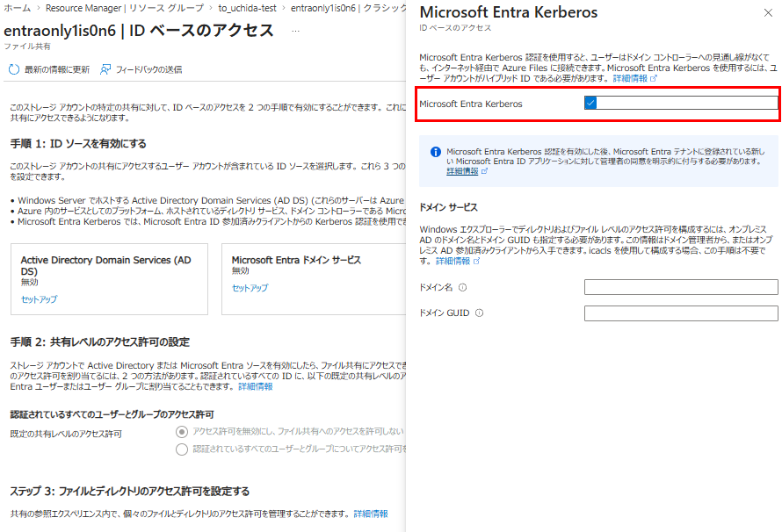Screen dimensions: 782x532
Task: Open 詳細情報 link in ドメイン サービス text
Action: coord(453,261)
